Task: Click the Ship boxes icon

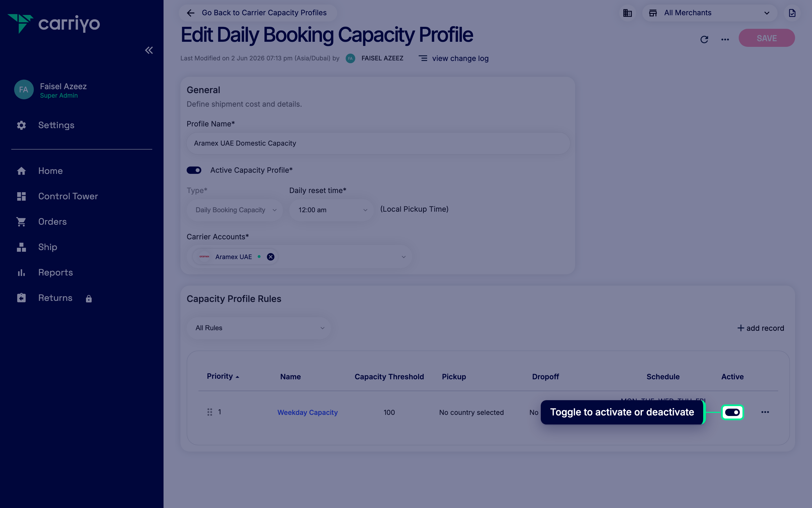Action: point(21,247)
